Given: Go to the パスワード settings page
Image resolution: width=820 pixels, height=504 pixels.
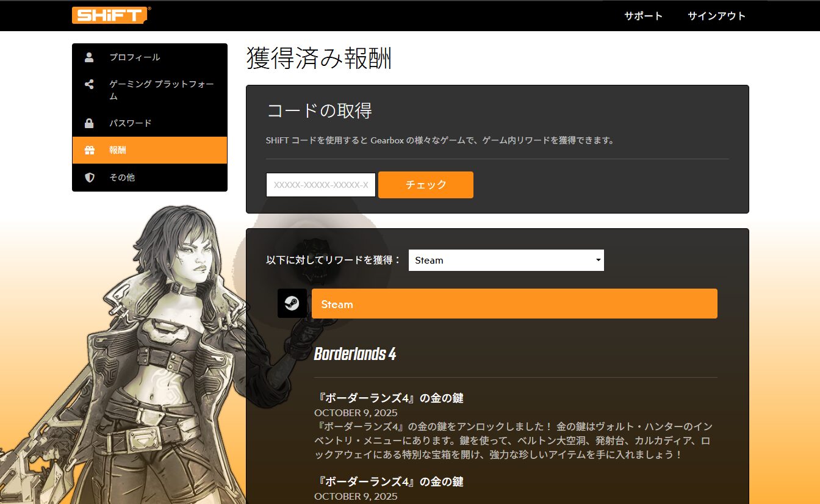Looking at the screenshot, I should point(130,123).
